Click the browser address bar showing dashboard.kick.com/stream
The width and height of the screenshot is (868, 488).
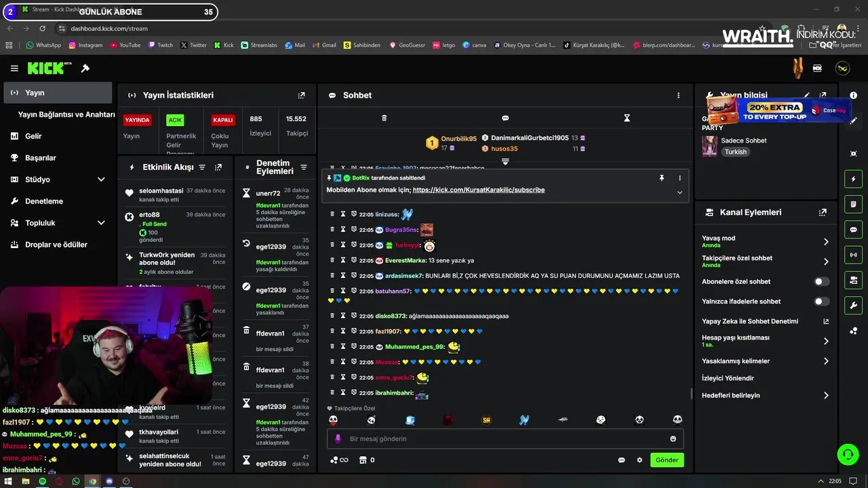[x=108, y=28]
